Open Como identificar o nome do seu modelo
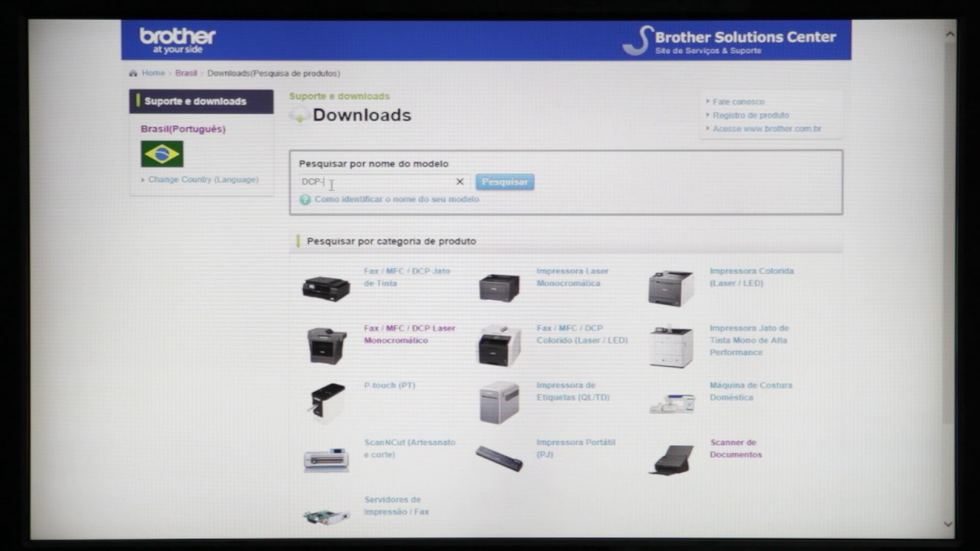This screenshot has height=551, width=980. [397, 200]
